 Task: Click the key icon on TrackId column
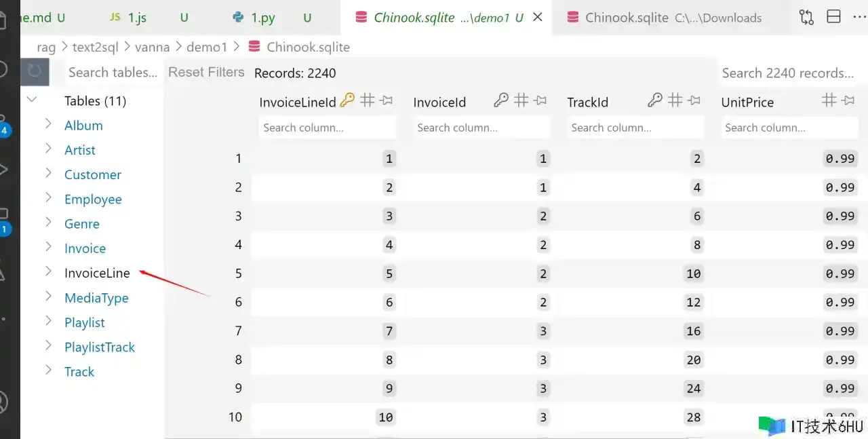point(654,101)
